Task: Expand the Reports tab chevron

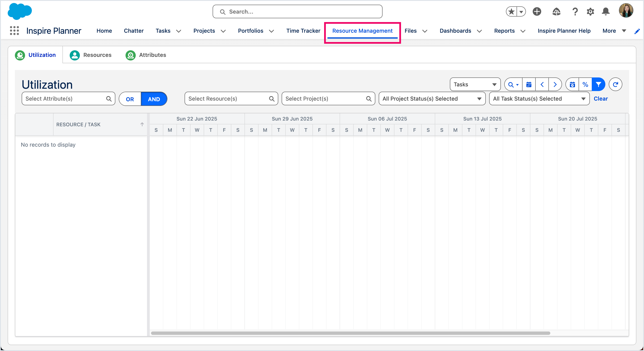Action: click(523, 31)
